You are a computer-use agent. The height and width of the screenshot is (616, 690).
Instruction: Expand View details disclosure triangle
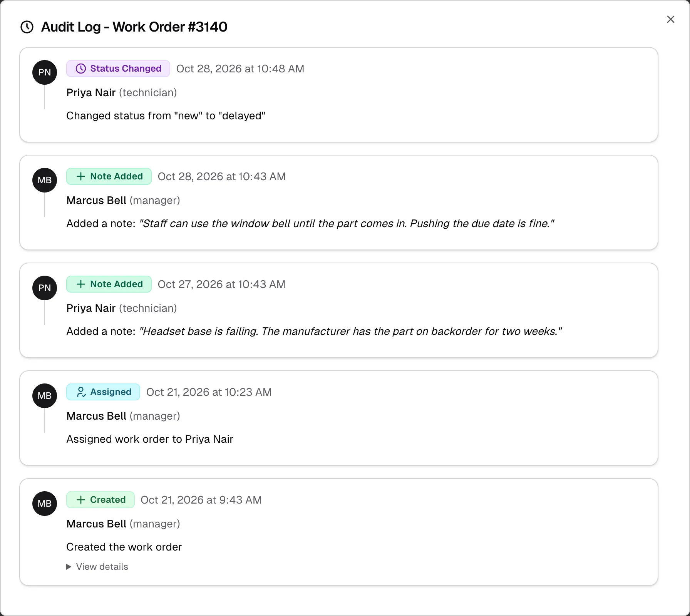click(x=69, y=567)
